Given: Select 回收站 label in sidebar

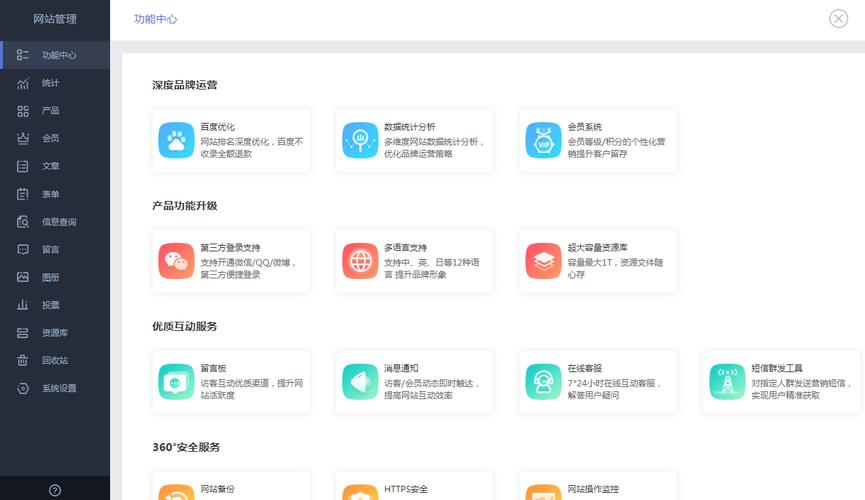Looking at the screenshot, I should [55, 360].
